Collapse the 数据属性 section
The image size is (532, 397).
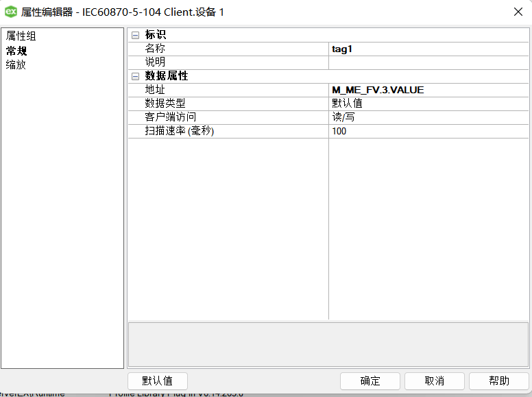point(135,76)
